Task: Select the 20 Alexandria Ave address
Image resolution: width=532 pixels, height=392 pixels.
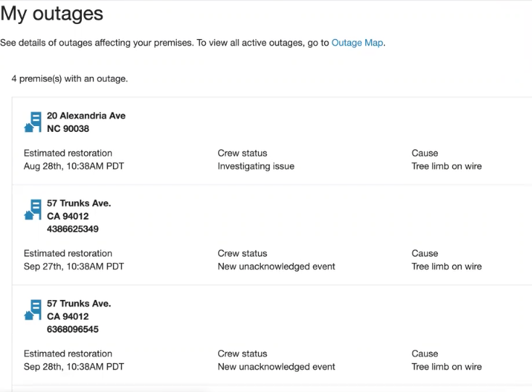Action: tap(86, 115)
